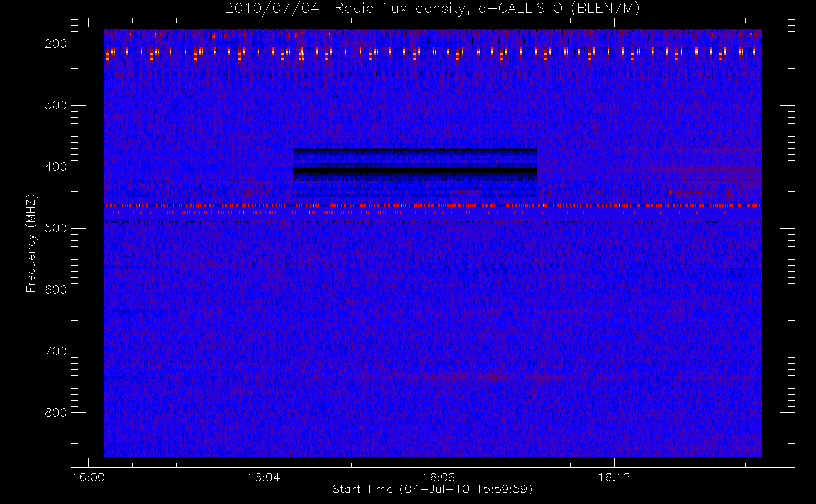Click the plot title "2010/07/04 Radio flux density, e-CALLISTO (BLEN7M)"
816x504 pixels.
pyautogui.click(x=433, y=8)
